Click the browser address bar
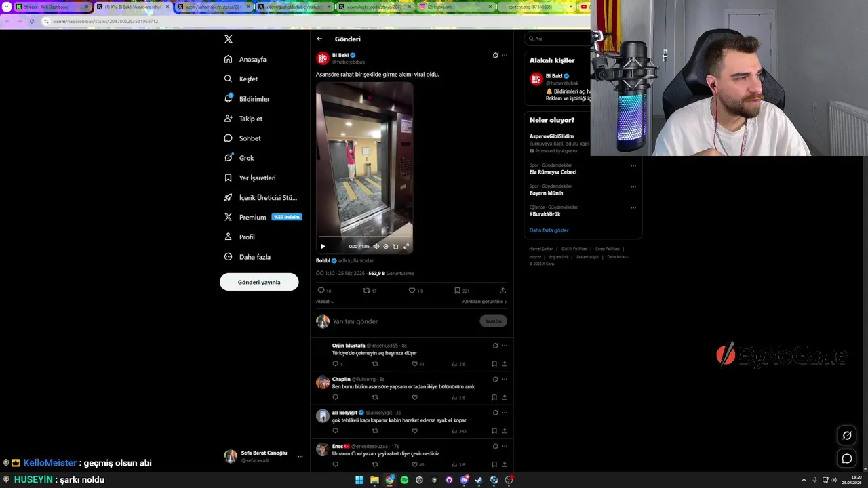This screenshot has width=868, height=488. (312, 21)
